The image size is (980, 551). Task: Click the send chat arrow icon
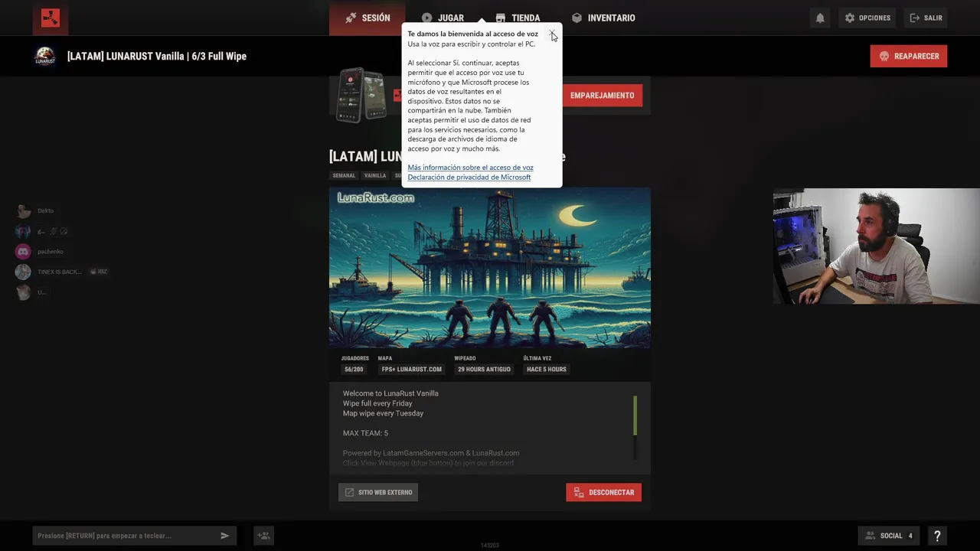point(225,536)
